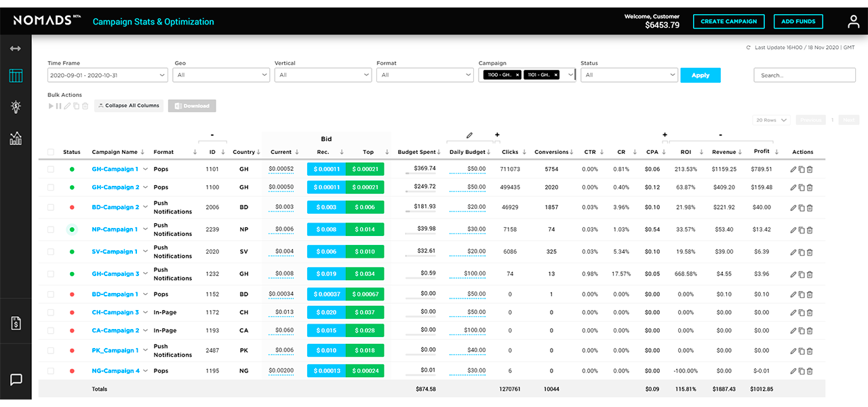Select the SV-Campaign 1 row checkbox
The image size is (868, 407).
(x=51, y=252)
